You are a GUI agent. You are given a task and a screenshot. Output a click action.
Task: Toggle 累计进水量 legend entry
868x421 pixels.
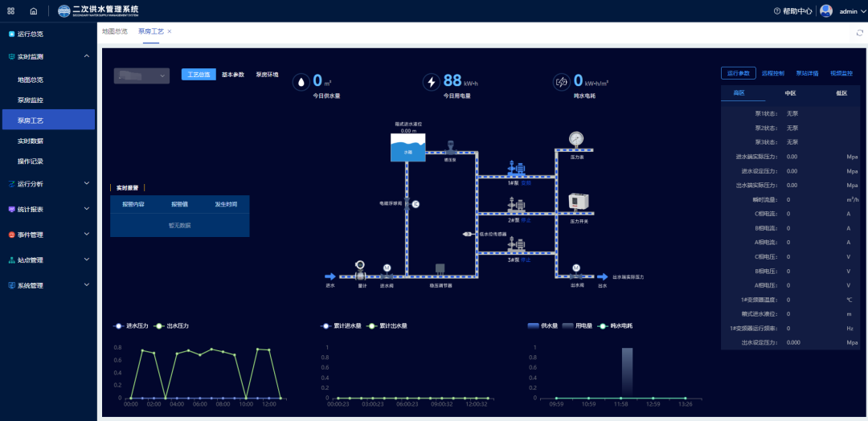tap(341, 326)
